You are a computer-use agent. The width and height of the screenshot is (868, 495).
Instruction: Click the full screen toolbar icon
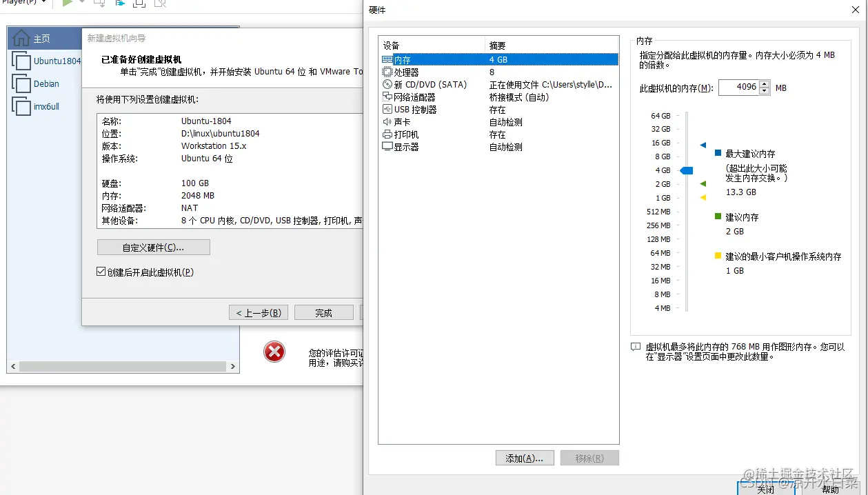point(139,3)
